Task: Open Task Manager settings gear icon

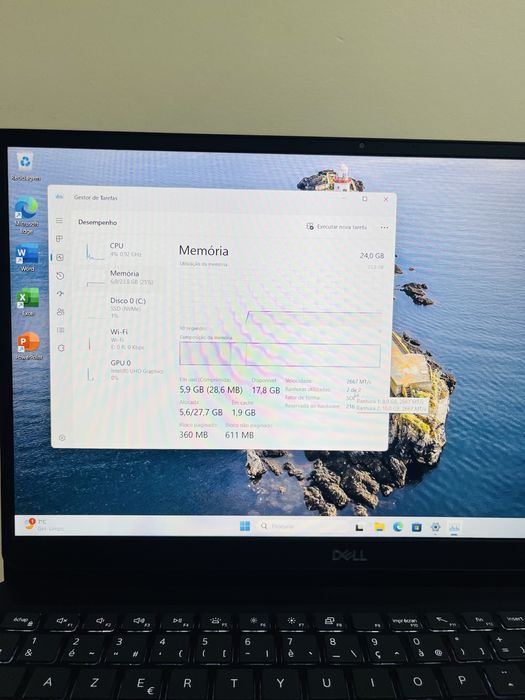Action: tap(62, 438)
